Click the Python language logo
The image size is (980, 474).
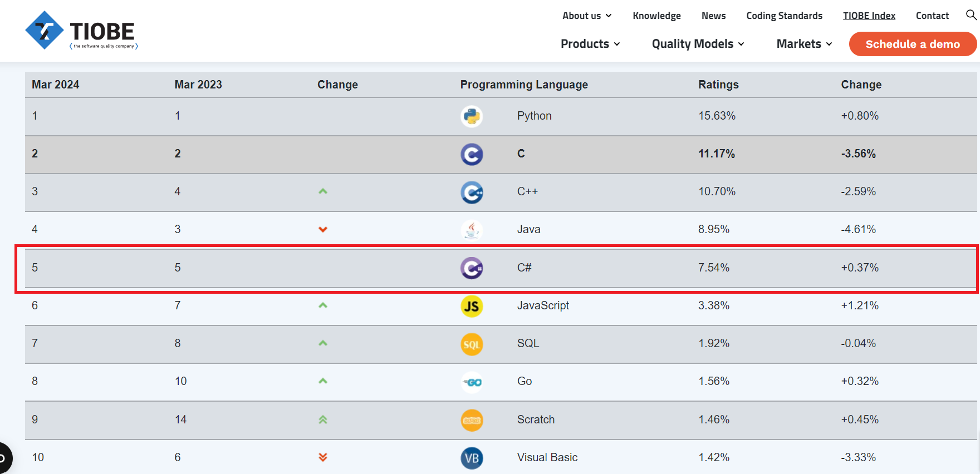point(472,116)
